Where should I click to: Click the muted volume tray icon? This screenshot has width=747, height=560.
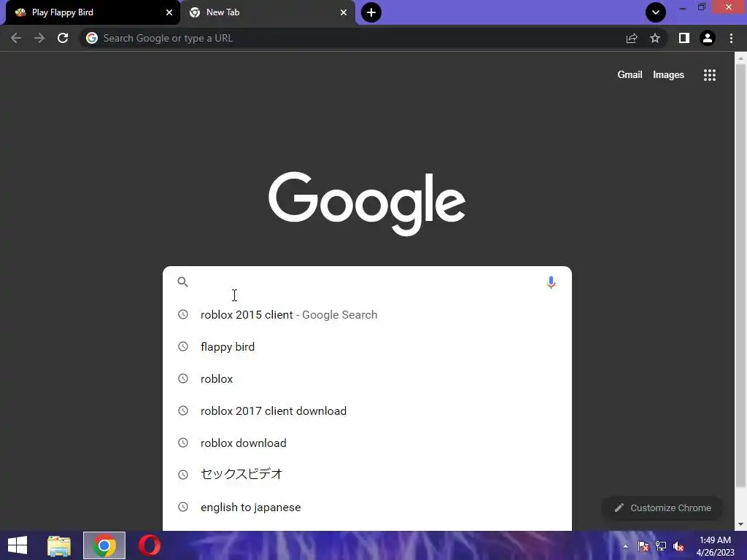coord(678,546)
